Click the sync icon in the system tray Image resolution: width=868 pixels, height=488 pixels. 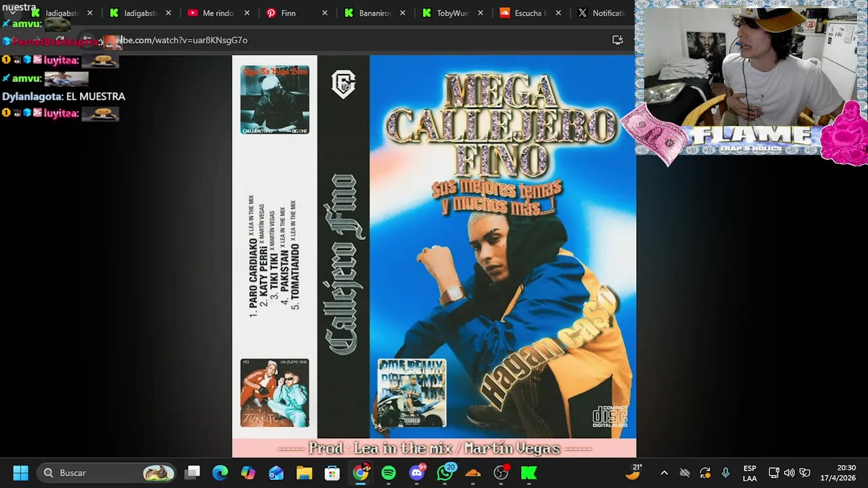705,473
